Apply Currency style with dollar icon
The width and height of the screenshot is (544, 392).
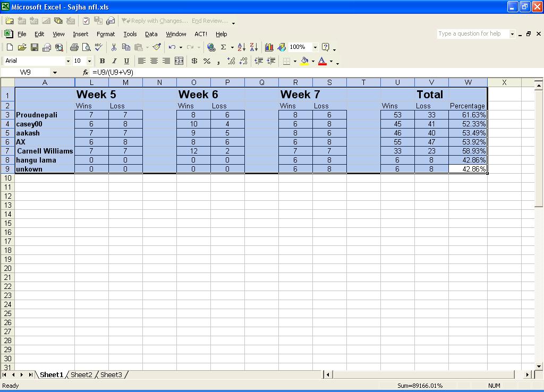[x=194, y=61]
